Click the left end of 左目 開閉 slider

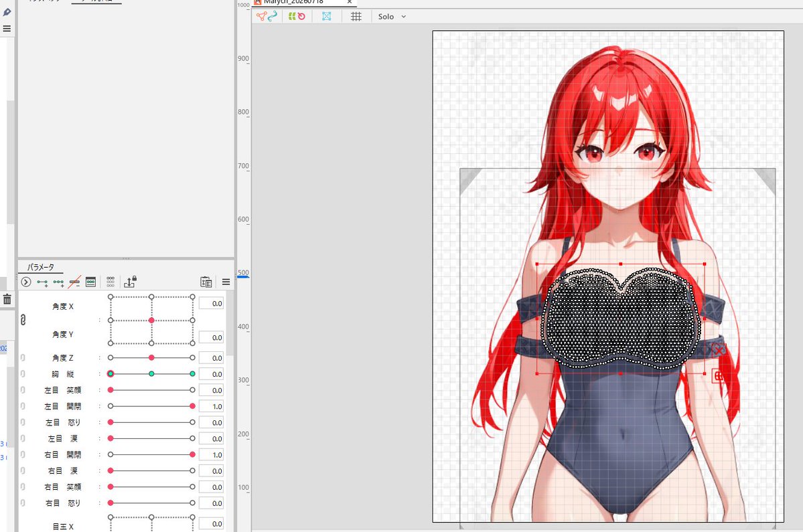111,406
